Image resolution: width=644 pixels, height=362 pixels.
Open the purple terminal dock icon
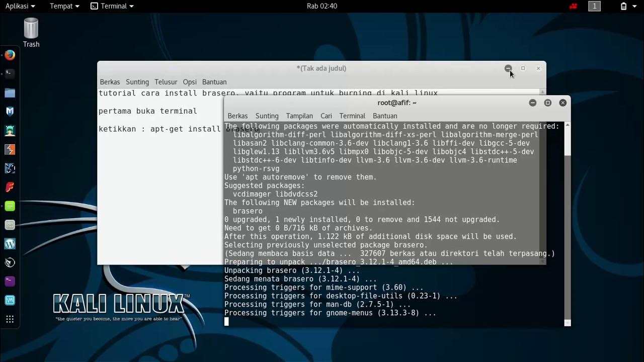tap(10, 282)
